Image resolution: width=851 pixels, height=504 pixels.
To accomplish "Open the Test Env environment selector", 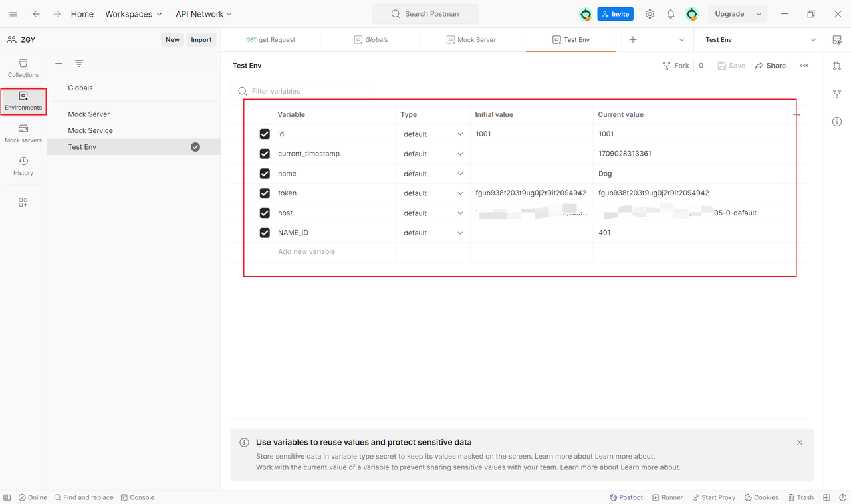I will 760,40.
